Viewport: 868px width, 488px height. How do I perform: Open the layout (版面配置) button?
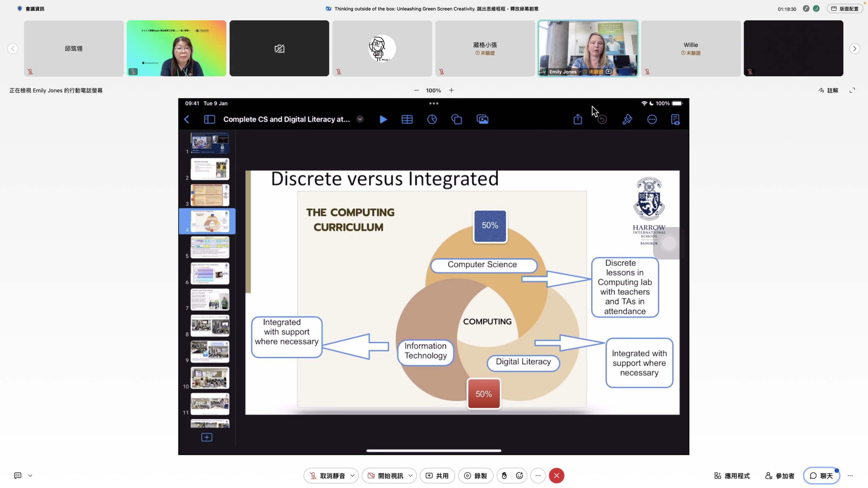tap(845, 8)
